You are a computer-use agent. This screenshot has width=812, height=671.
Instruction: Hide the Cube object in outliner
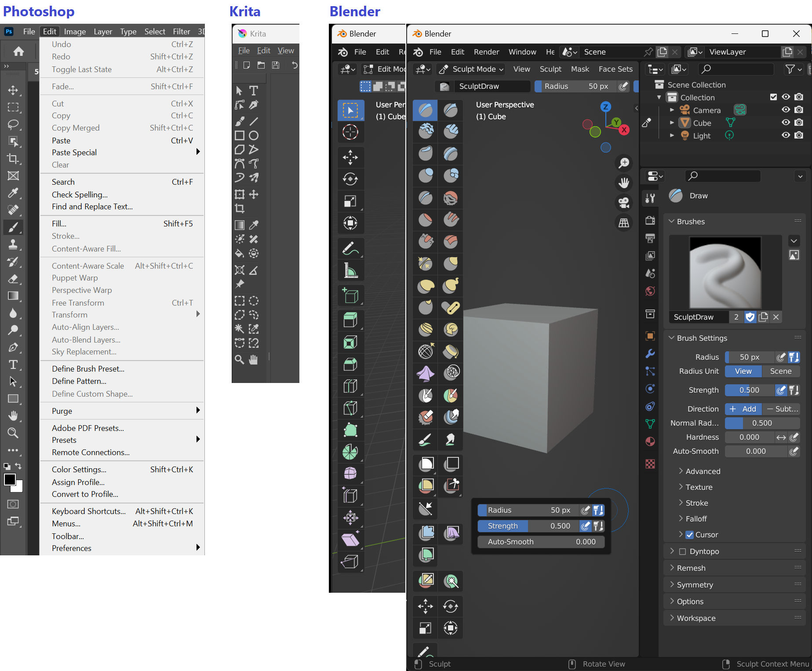tap(786, 123)
